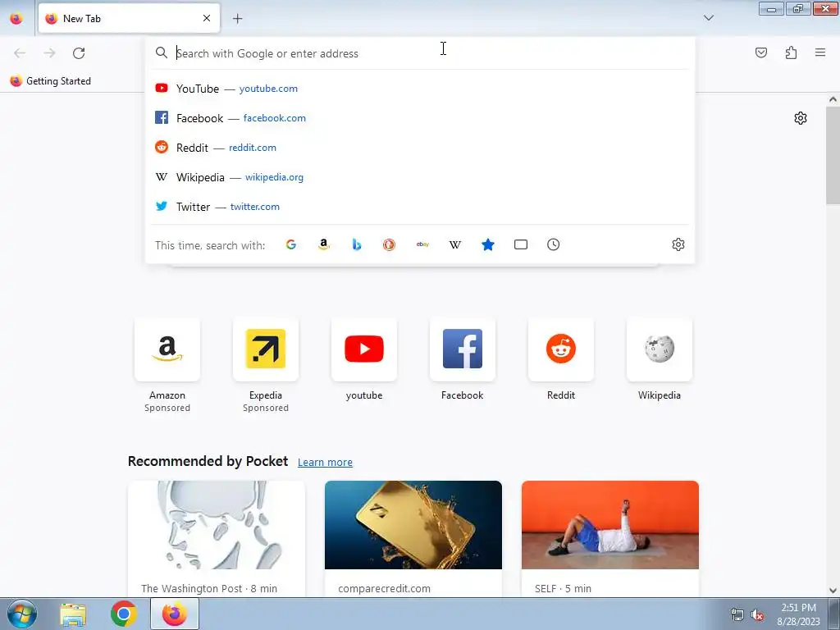Open a new tab with plus button
The image size is (840, 630).
[237, 19]
